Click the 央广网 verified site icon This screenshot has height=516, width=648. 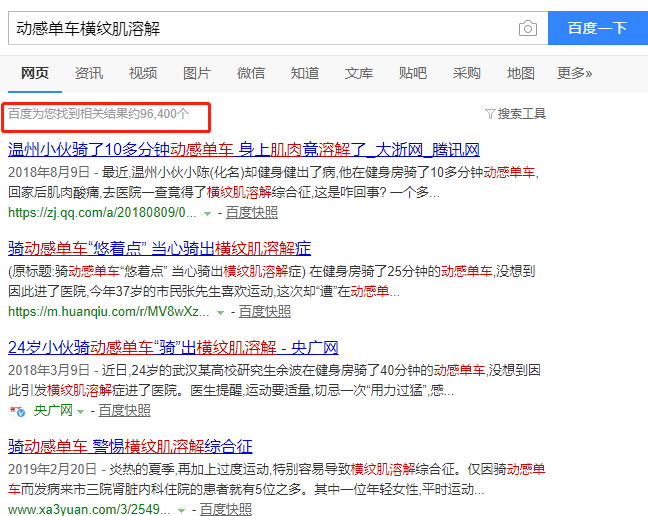coord(17,411)
